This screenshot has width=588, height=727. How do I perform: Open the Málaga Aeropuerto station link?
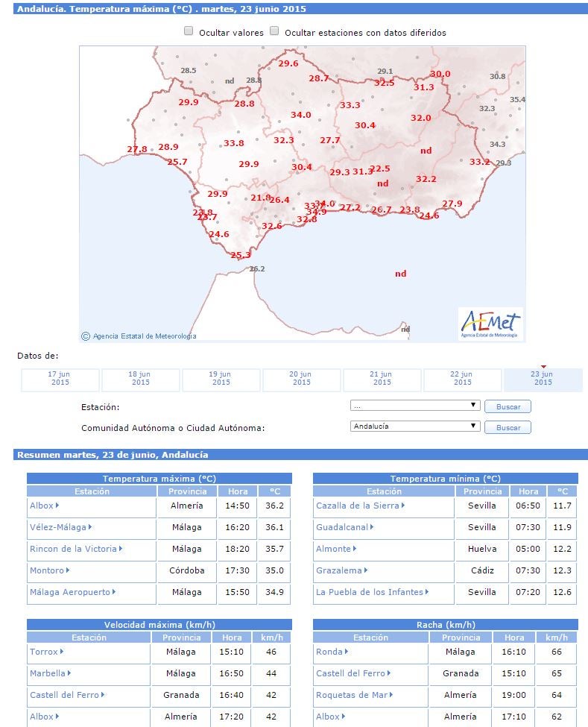click(69, 592)
